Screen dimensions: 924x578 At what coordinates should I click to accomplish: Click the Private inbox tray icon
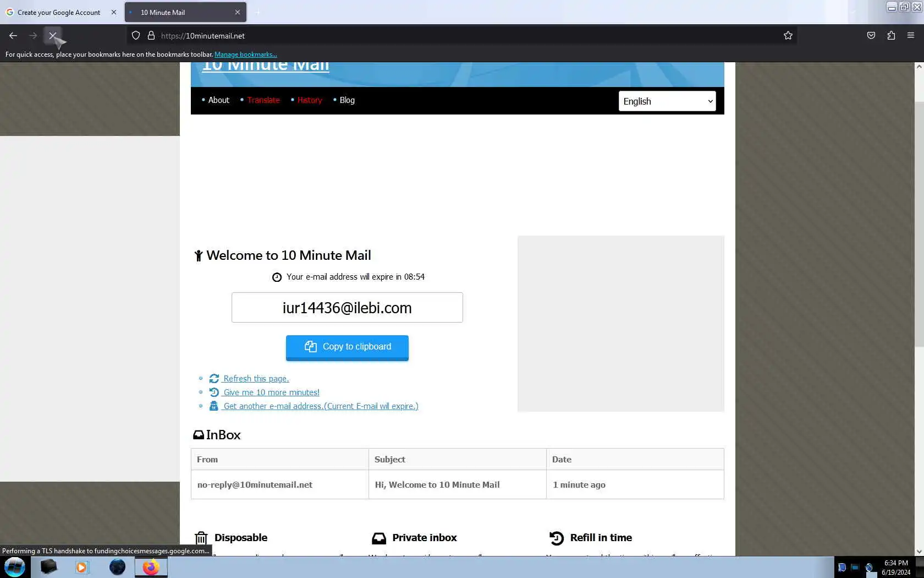(x=379, y=538)
